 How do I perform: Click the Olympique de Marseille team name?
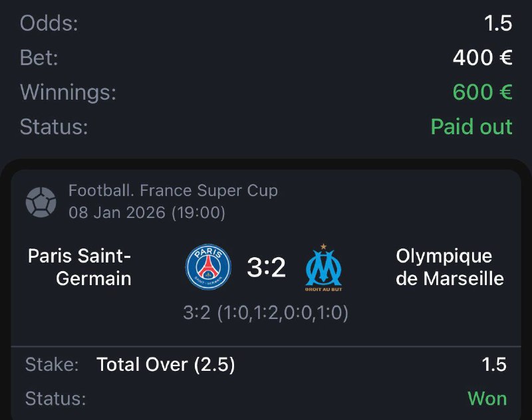coord(449,267)
